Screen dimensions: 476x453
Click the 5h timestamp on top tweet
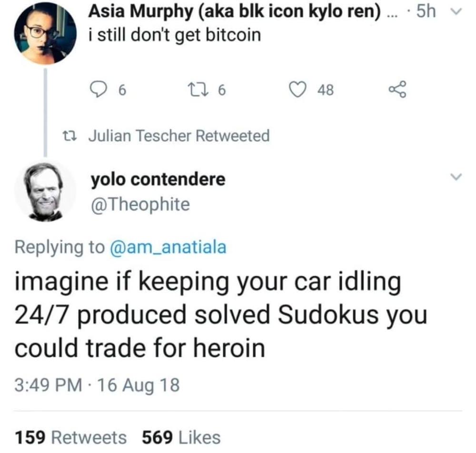426,11
